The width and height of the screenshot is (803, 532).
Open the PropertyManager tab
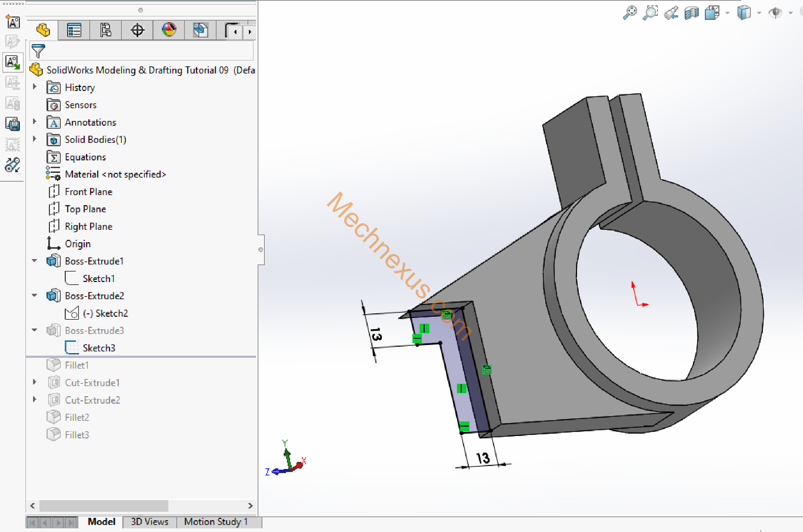pos(74,31)
